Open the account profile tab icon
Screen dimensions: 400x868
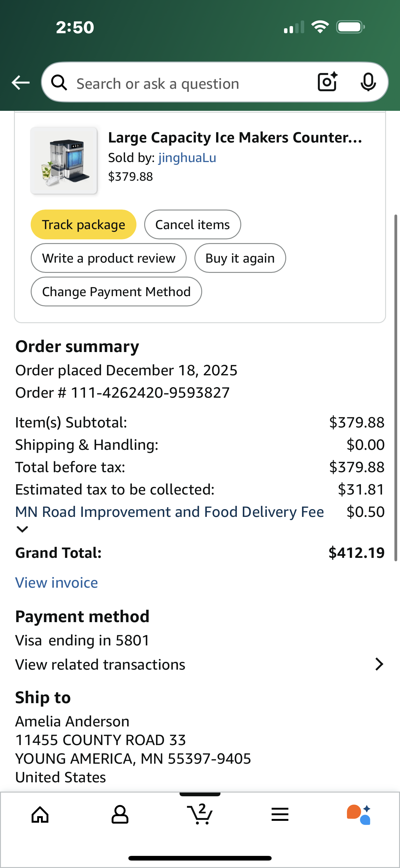click(120, 815)
